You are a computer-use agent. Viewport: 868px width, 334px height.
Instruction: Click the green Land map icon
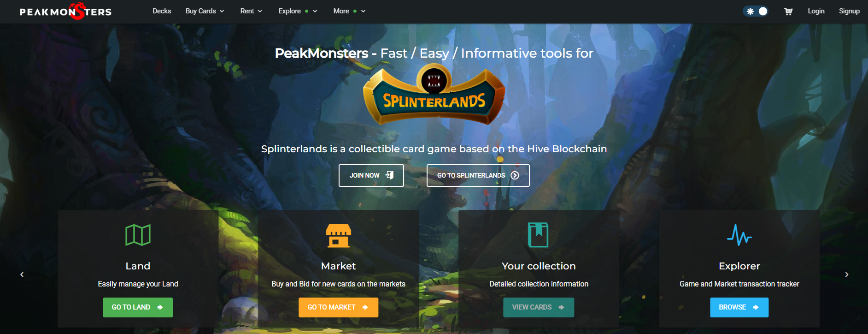138,235
